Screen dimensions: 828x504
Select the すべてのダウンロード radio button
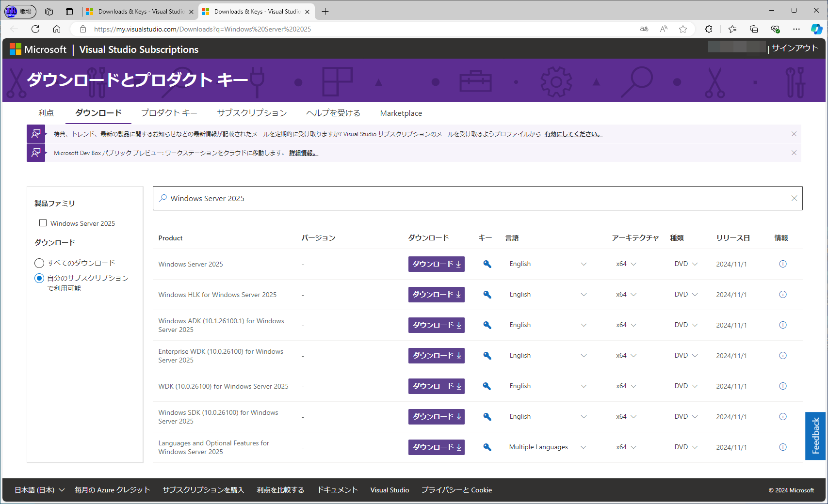pos(39,263)
